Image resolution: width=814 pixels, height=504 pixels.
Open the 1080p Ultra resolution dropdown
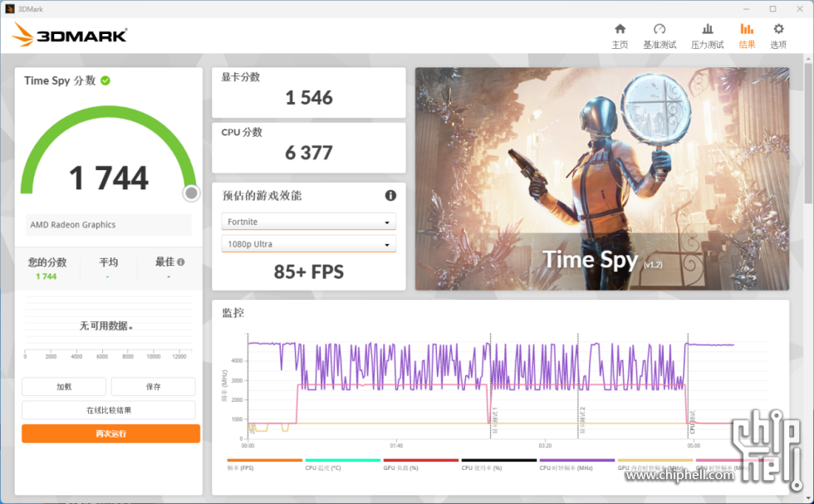(x=308, y=244)
